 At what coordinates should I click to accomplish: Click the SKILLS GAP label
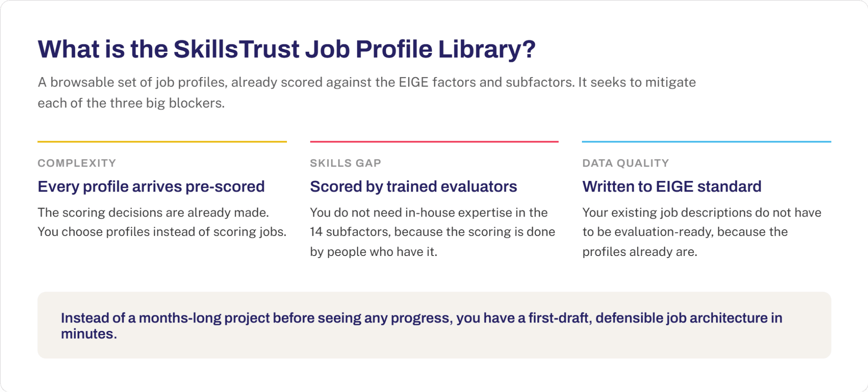pos(345,163)
